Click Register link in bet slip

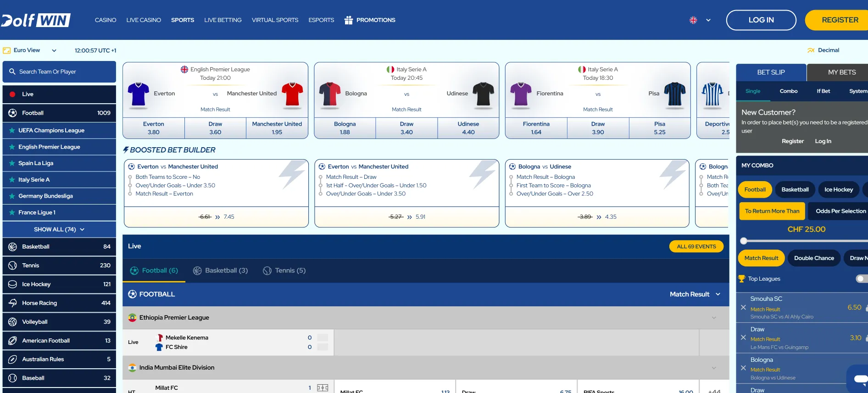(792, 141)
